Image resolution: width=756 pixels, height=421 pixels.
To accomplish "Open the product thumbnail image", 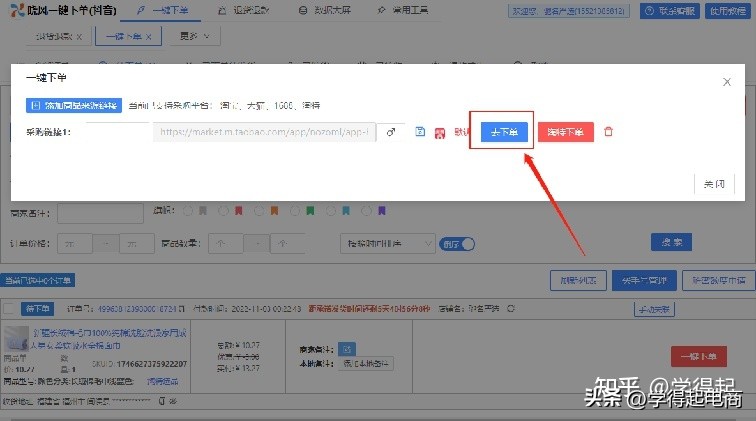I will click(16, 338).
